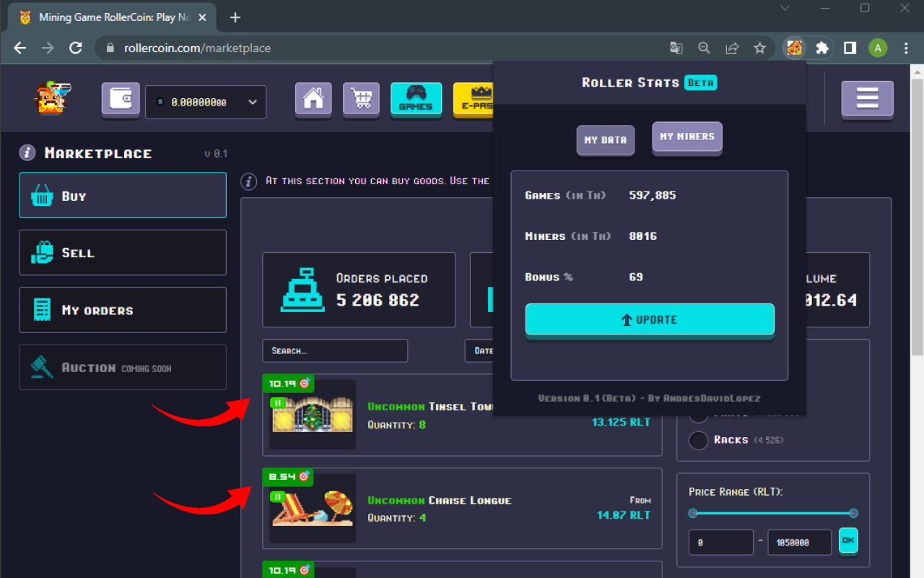Click the right price range slider handle

[853, 514]
